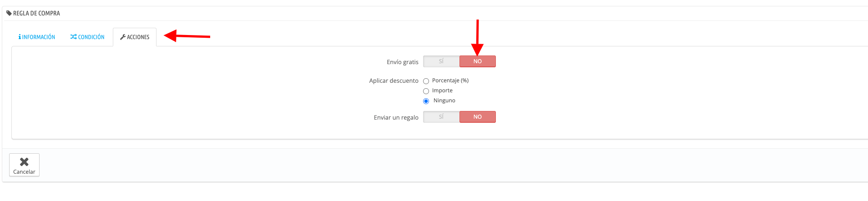This screenshot has height=201, width=868.
Task: Switch to the Condición tab
Action: (87, 37)
